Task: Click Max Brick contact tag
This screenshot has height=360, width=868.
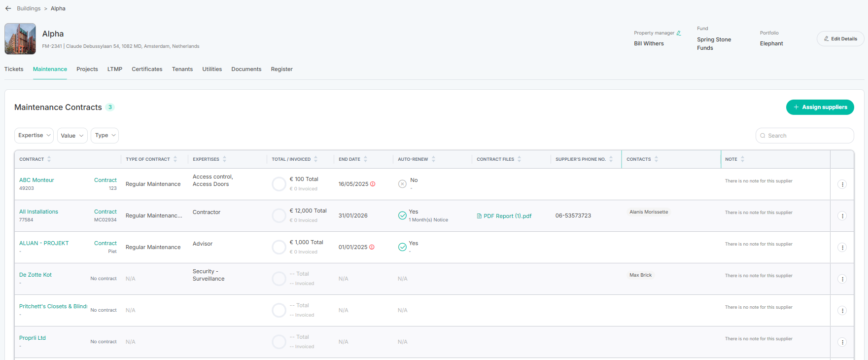Action: pos(640,275)
